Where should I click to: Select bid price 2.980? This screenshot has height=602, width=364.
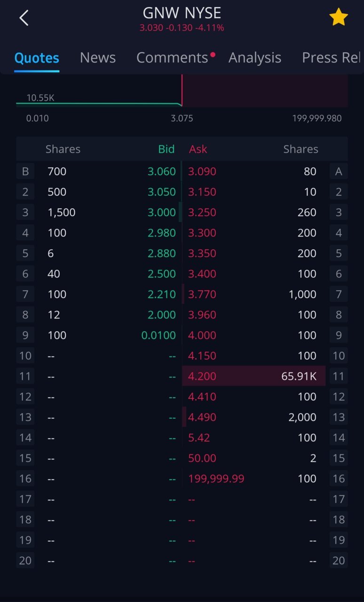click(x=161, y=233)
